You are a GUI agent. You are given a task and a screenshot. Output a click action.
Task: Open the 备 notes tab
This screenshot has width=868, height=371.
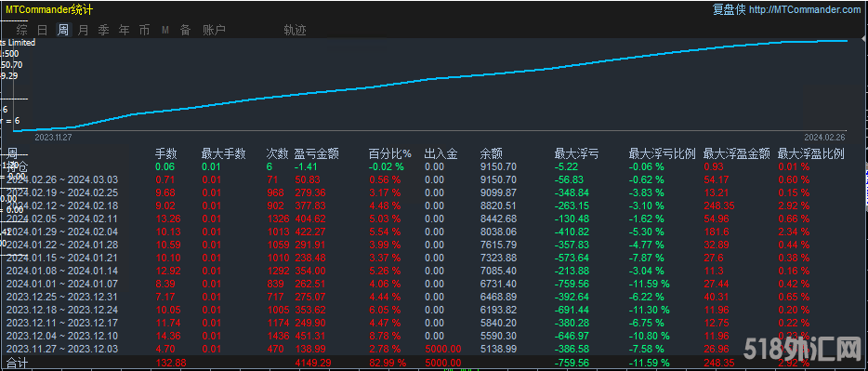tap(186, 30)
